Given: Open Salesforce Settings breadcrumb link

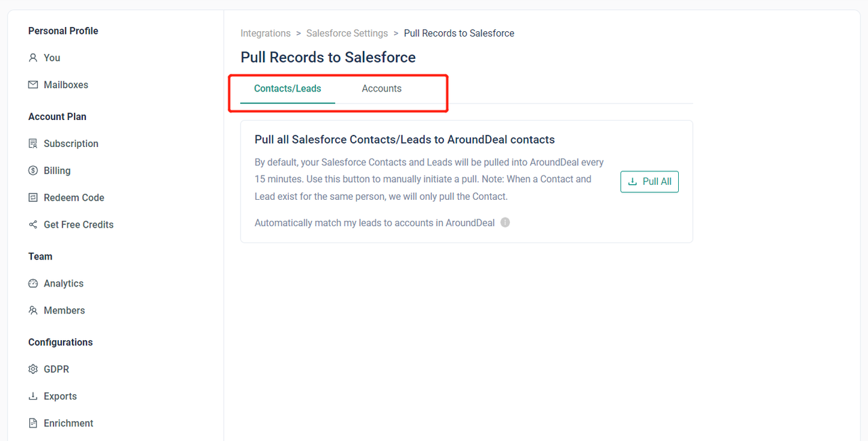Looking at the screenshot, I should coord(347,33).
